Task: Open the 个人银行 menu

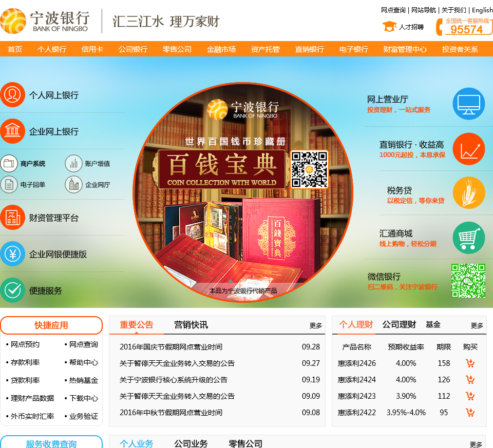Action: point(51,49)
